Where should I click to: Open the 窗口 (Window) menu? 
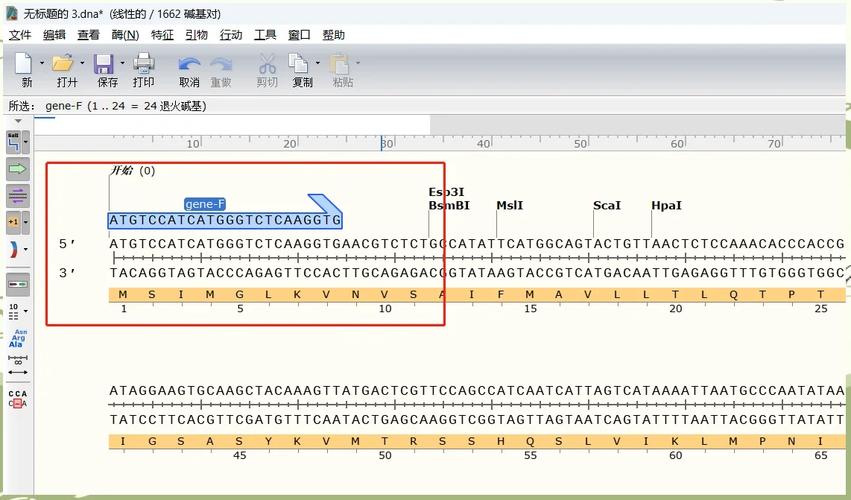click(x=299, y=35)
